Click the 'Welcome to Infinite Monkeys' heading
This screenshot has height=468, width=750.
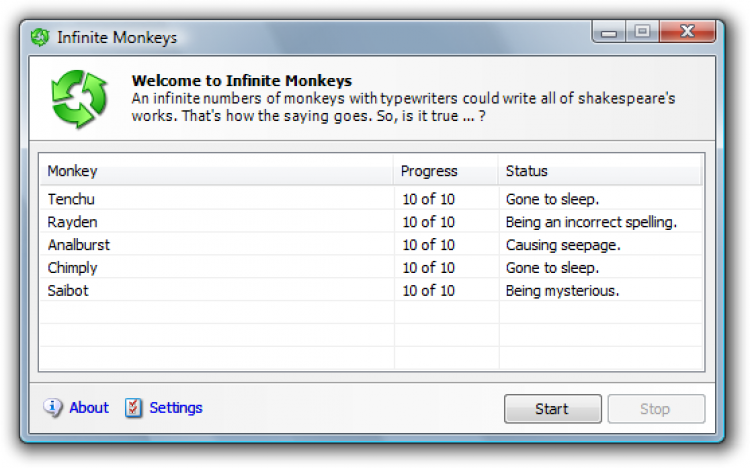pos(242,80)
